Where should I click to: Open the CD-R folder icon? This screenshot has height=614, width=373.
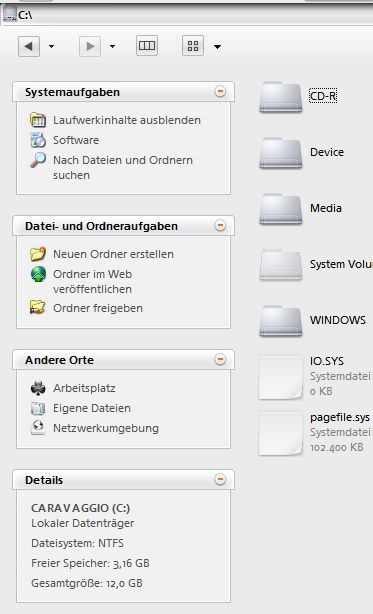click(280, 97)
